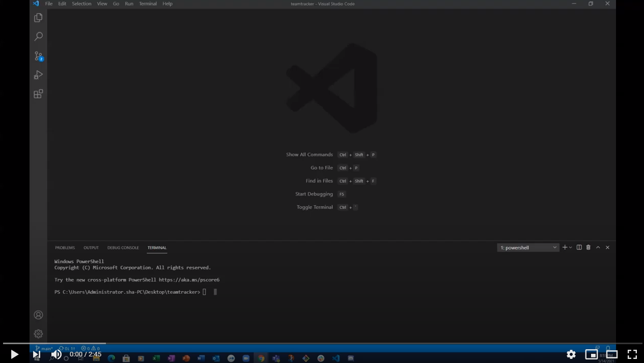Viewport: 644px width, 363px height.
Task: Open the Explorer view in activity bar
Action: coord(38,18)
